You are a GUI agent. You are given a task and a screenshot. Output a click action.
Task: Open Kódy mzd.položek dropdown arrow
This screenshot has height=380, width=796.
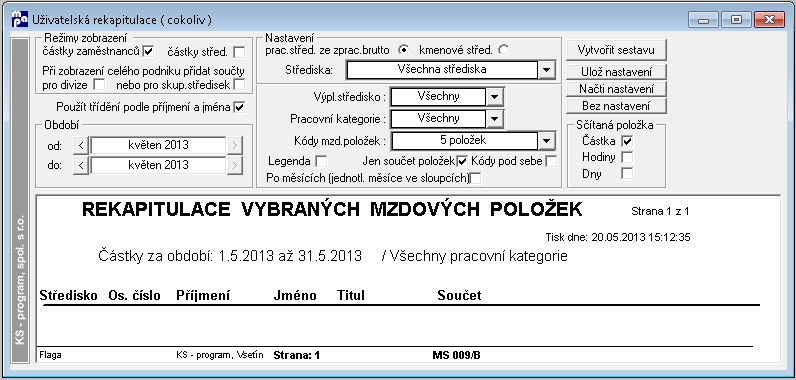coord(546,140)
